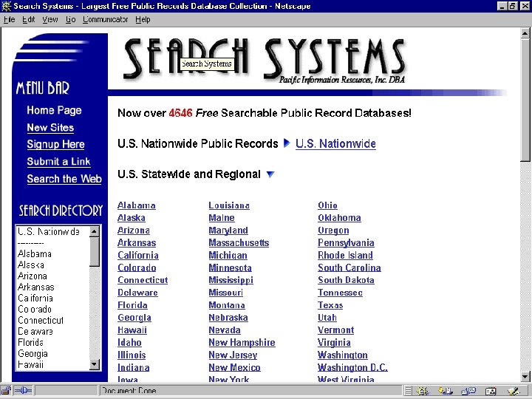
Task: Open the Communicator menu
Action: [x=105, y=20]
